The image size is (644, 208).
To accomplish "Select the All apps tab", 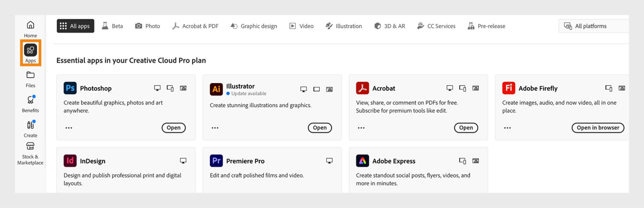I will pos(75,26).
